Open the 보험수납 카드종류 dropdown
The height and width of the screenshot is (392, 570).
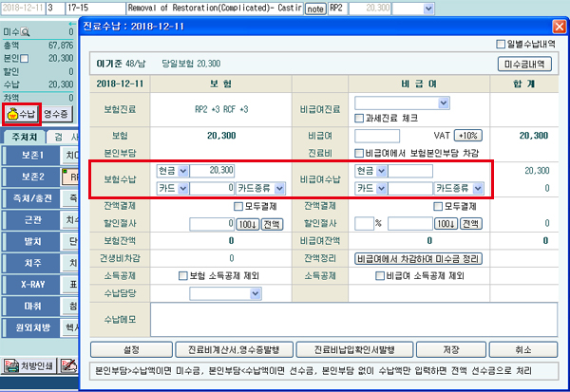pos(279,188)
